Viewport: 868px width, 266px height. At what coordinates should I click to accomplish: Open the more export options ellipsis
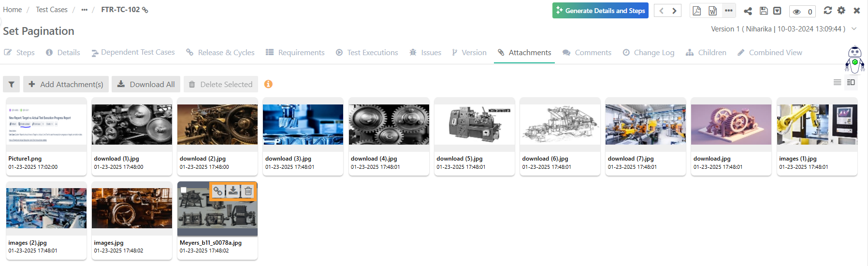728,11
